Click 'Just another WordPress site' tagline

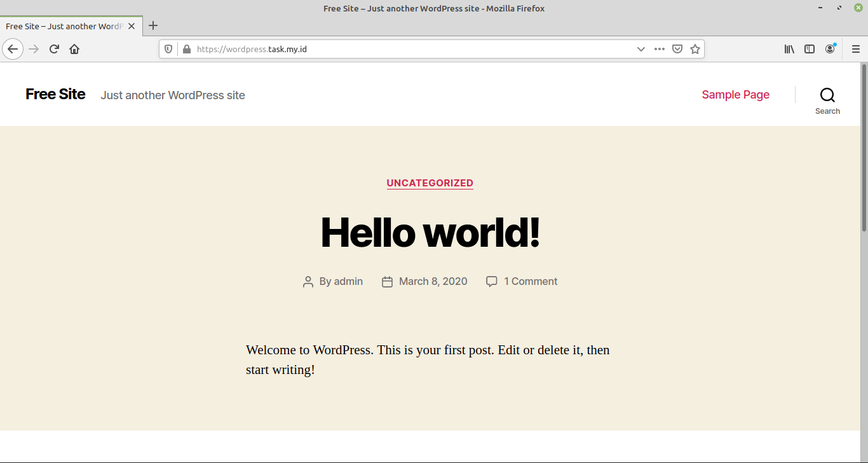[x=173, y=95]
